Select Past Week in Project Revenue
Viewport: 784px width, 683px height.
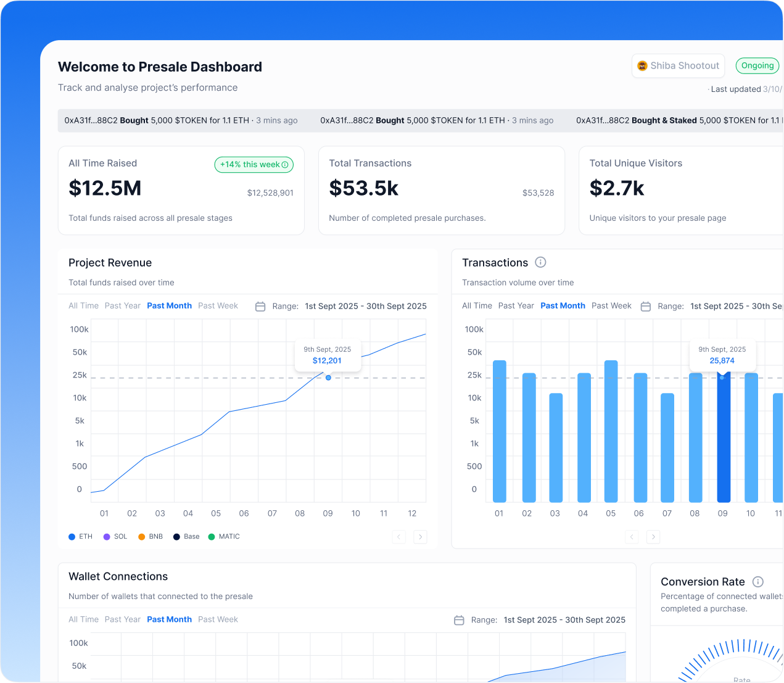pos(218,306)
